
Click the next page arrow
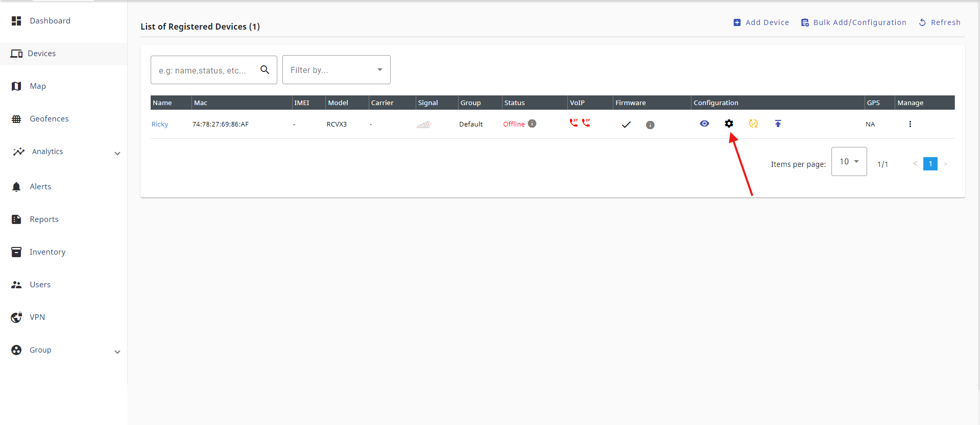945,164
